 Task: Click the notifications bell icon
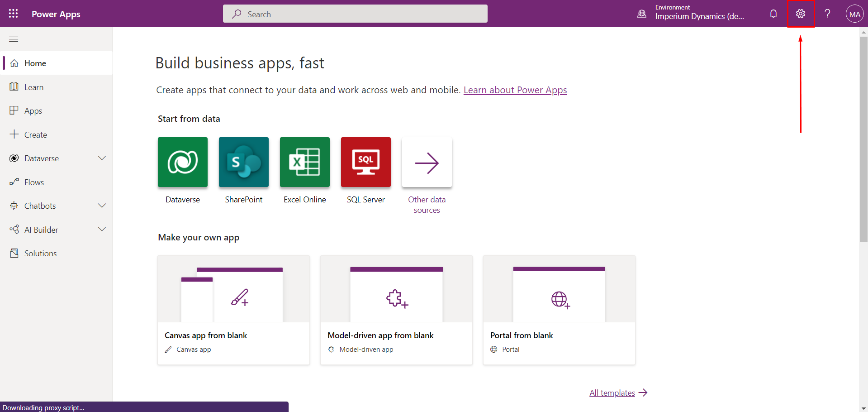[773, 14]
